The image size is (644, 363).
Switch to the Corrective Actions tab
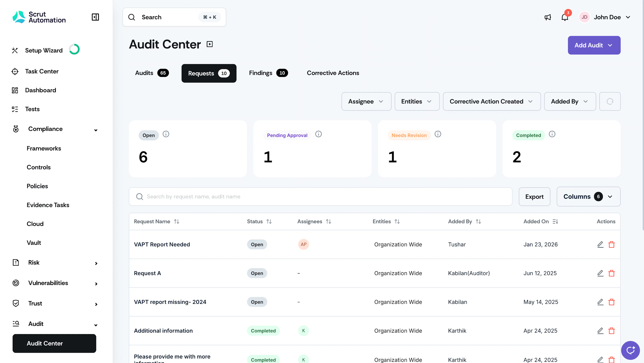coord(333,73)
